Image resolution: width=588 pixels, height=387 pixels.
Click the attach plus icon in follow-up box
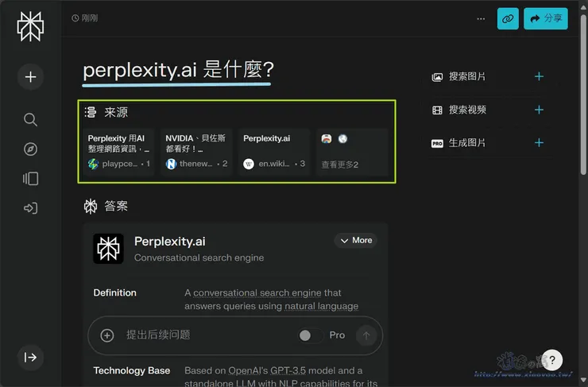pos(107,335)
